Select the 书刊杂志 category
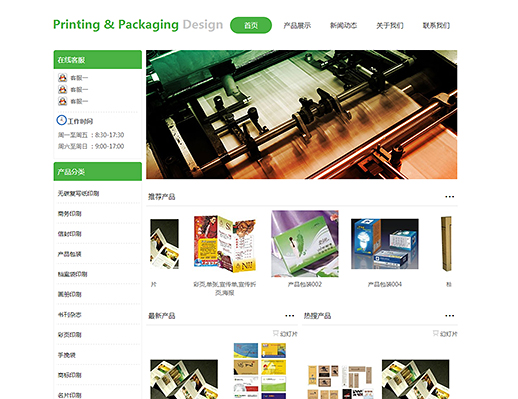Viewport: 518px width, 399px height. tap(69, 314)
